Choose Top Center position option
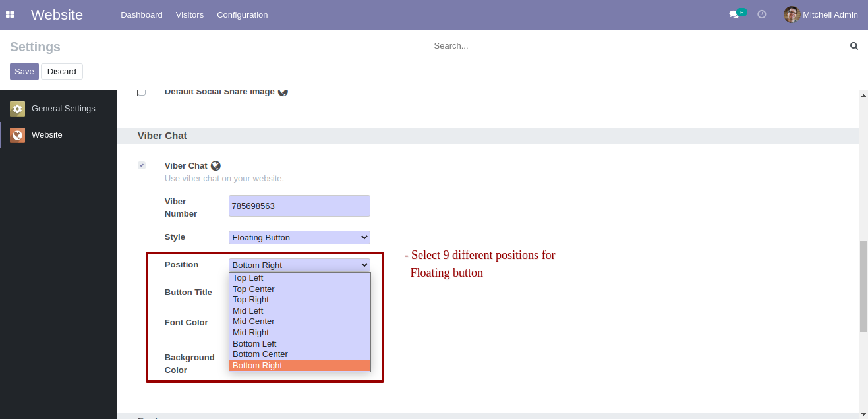This screenshot has width=868, height=419. tap(300, 289)
